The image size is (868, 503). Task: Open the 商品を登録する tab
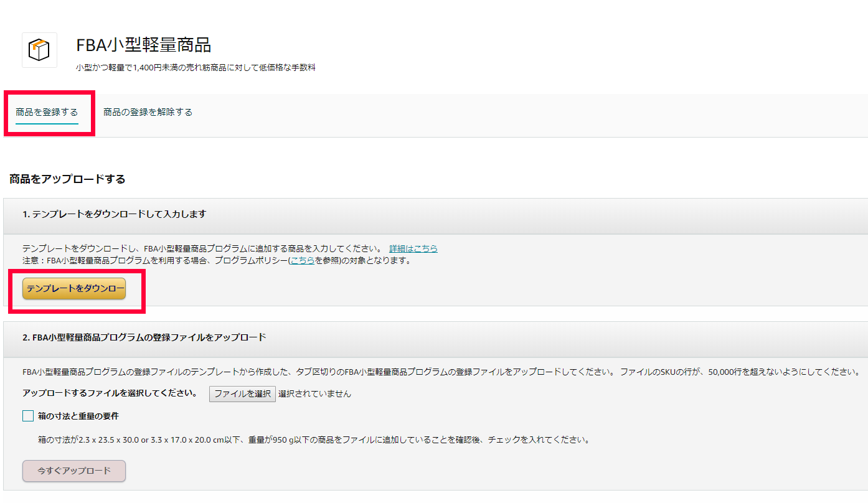[x=47, y=113]
